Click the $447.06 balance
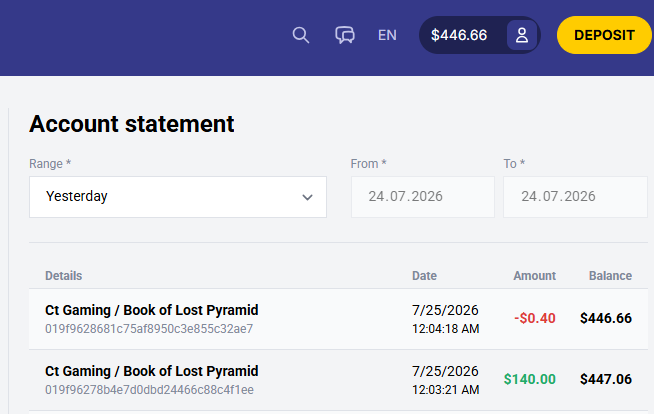 tap(606, 379)
